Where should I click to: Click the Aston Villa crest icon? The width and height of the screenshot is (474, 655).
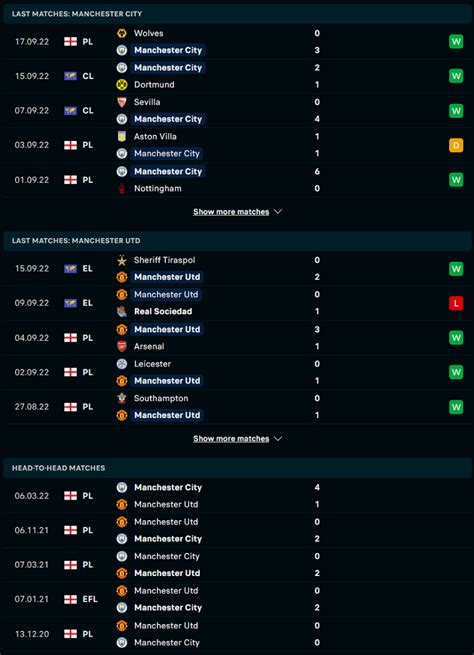point(122,136)
